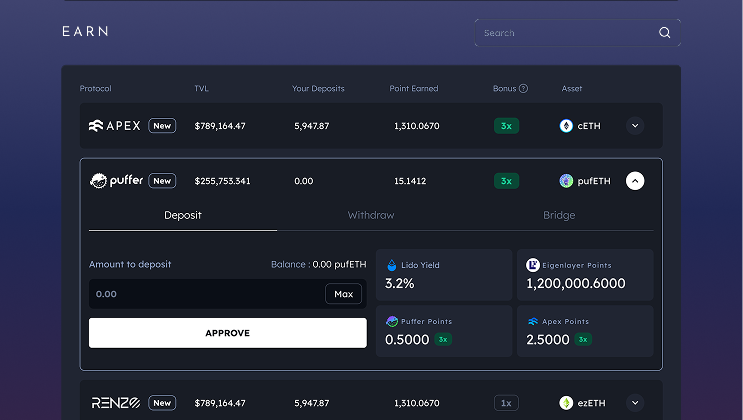The height and width of the screenshot is (420, 743).
Task: Click the RENZO protocol logo
Action: point(116,403)
